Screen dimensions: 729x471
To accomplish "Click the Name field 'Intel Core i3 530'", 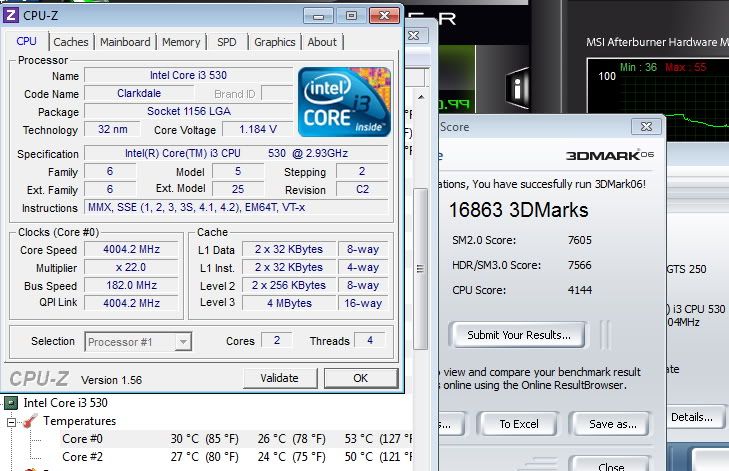I will [188, 75].
